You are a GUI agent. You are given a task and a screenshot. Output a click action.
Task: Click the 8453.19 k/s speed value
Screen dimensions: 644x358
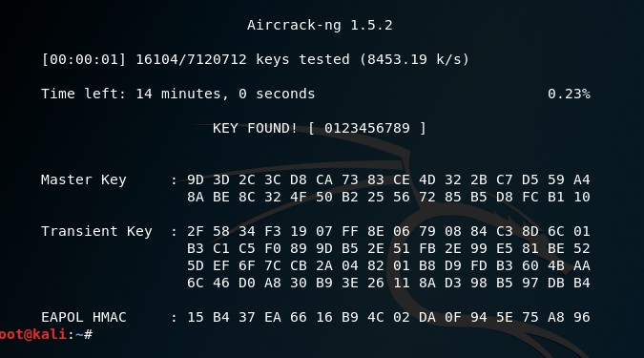click(x=414, y=59)
